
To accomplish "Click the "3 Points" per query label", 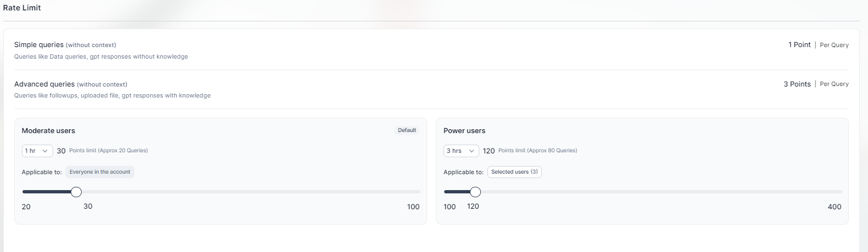I will 797,84.
